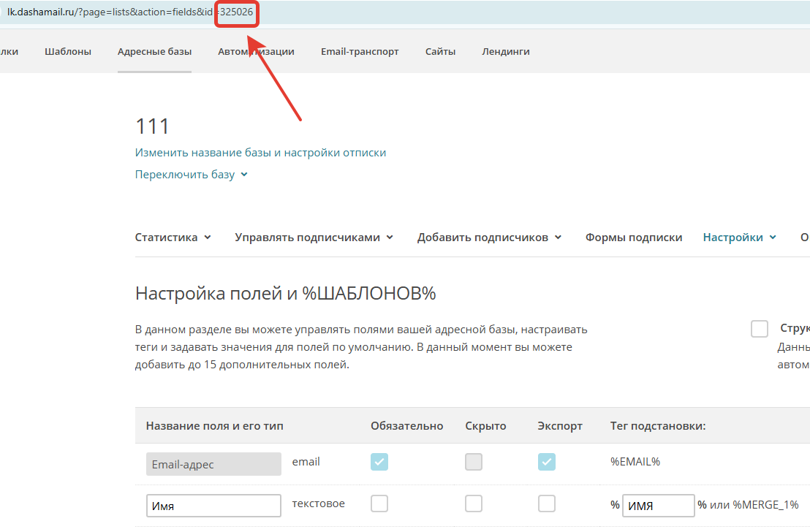Screen dimensions: 810x532
Task: Expand the Управлять подписчиками menu
Action: (314, 237)
